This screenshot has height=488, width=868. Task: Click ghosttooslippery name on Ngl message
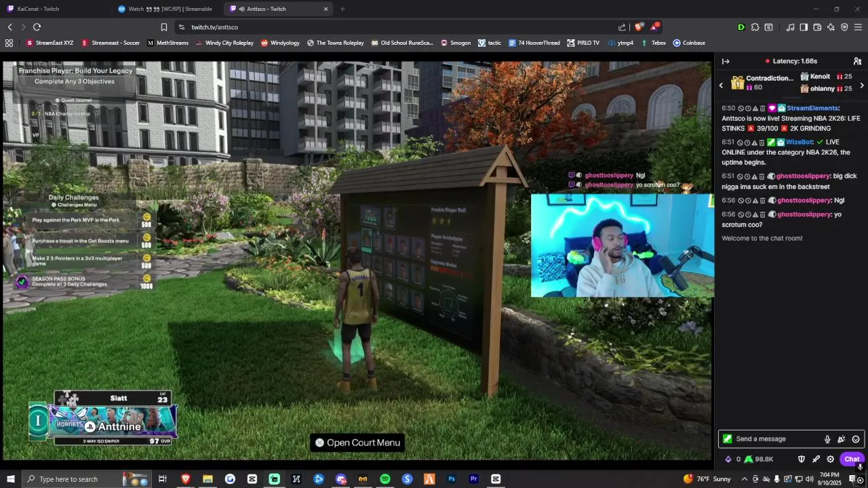click(x=804, y=200)
